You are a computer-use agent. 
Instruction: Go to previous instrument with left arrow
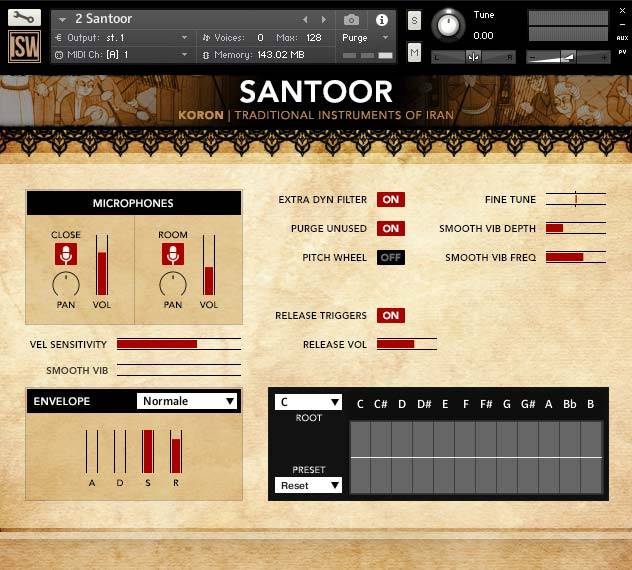(306, 19)
